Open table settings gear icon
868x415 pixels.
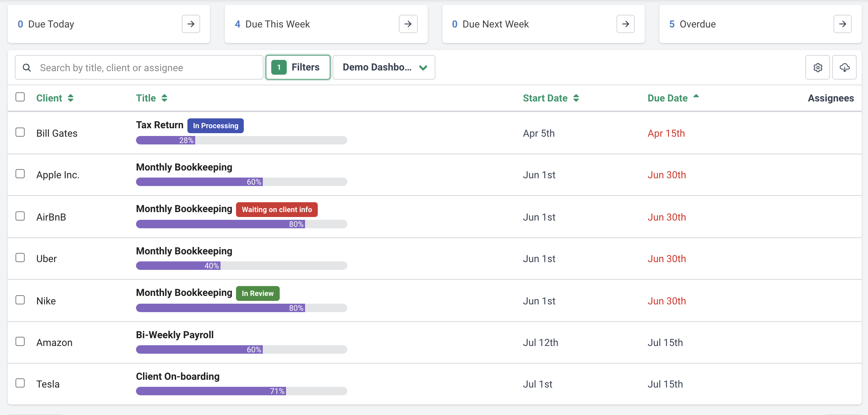pyautogui.click(x=818, y=67)
